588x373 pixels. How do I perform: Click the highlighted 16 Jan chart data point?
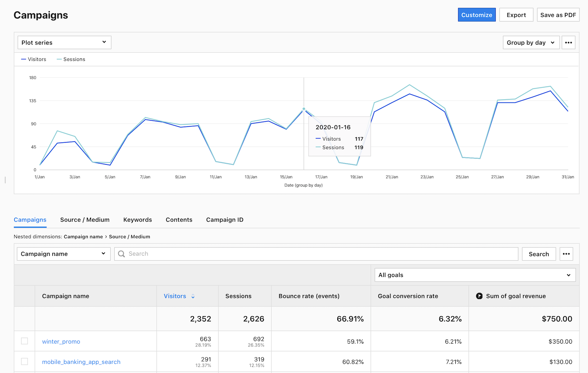pyautogui.click(x=304, y=109)
